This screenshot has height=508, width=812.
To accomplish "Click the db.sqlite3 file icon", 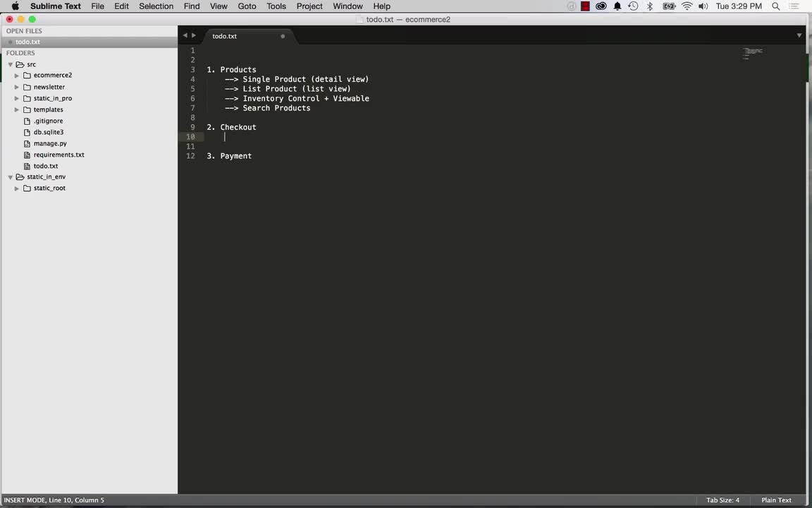I will tap(27, 133).
